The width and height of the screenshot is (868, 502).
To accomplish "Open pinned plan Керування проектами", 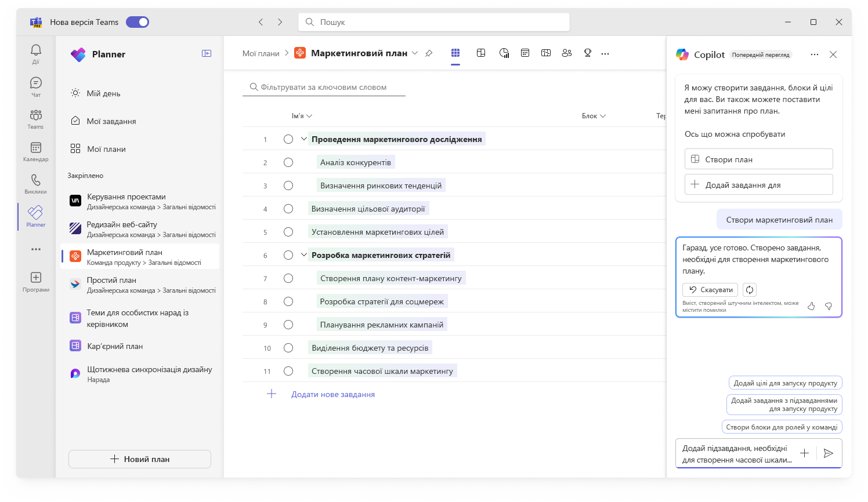I will tap(140, 201).
